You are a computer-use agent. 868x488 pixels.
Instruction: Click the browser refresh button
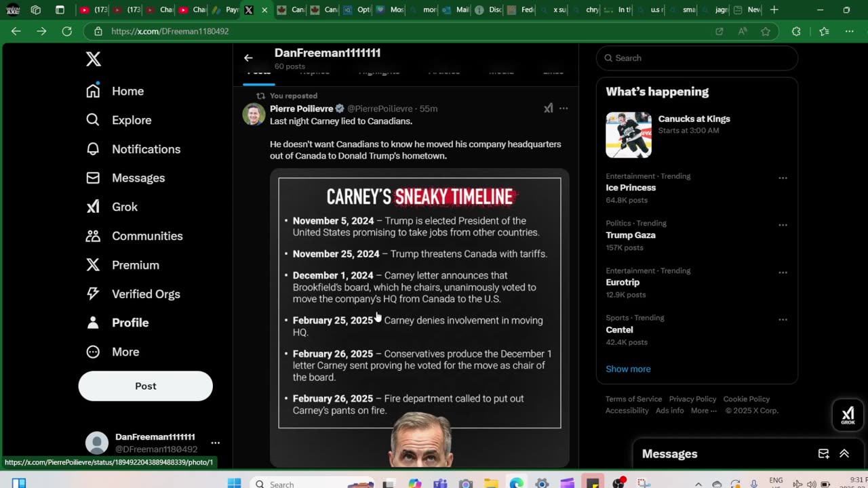pyautogui.click(x=66, y=31)
